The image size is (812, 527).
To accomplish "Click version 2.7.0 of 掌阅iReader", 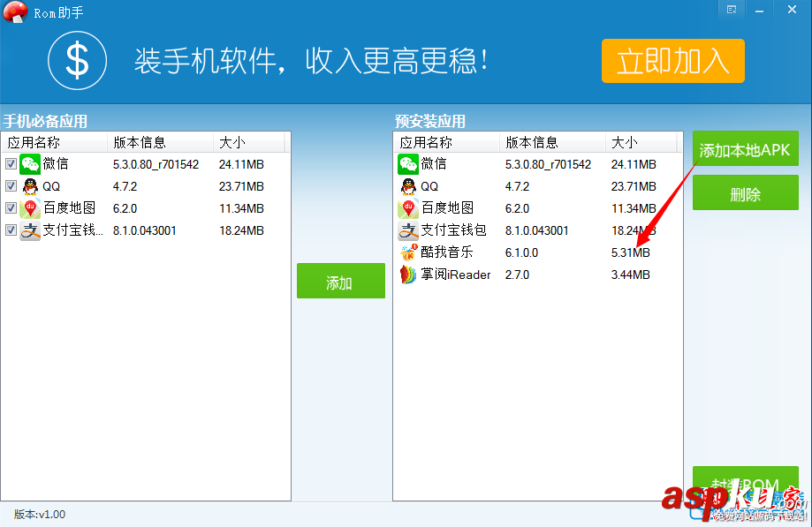I will (517, 275).
